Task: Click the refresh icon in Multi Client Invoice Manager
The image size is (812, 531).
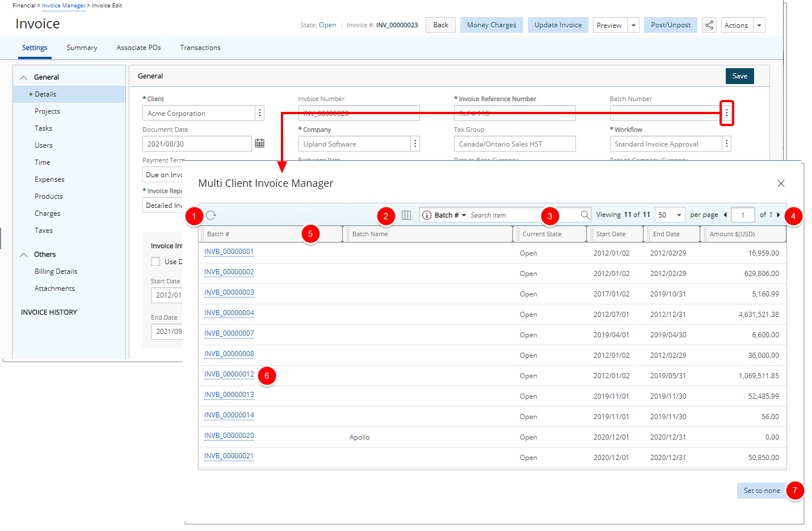Action: (x=211, y=215)
